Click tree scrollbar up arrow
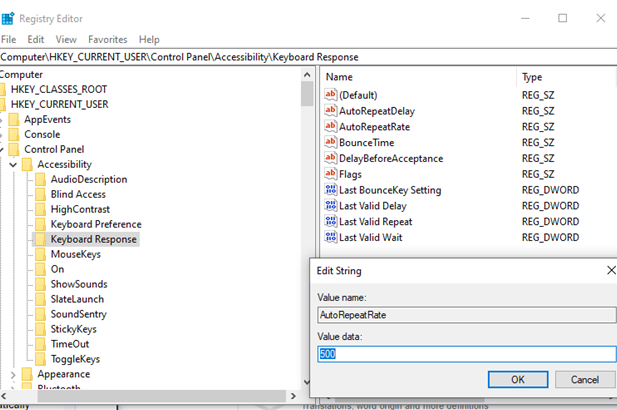Viewport: 617px width, 410px height. [307, 74]
